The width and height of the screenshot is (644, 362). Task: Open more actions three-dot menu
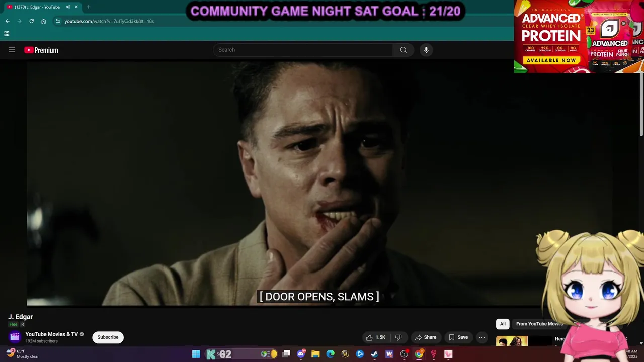pyautogui.click(x=481, y=337)
